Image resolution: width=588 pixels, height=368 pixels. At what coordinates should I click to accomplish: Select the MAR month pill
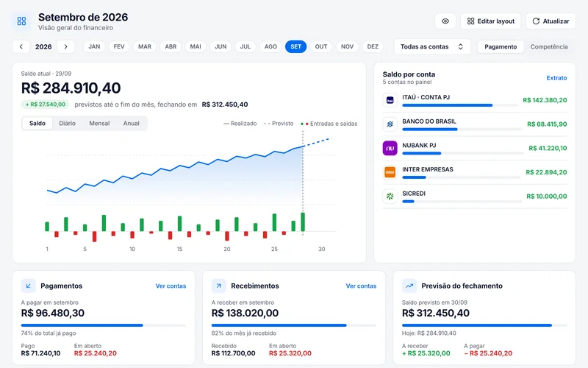[x=144, y=46]
